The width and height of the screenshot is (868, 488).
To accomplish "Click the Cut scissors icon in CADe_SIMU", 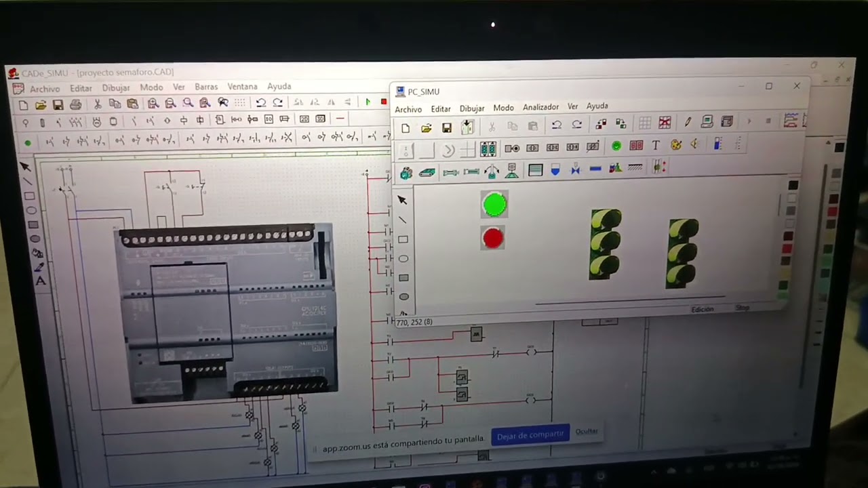I will point(98,104).
